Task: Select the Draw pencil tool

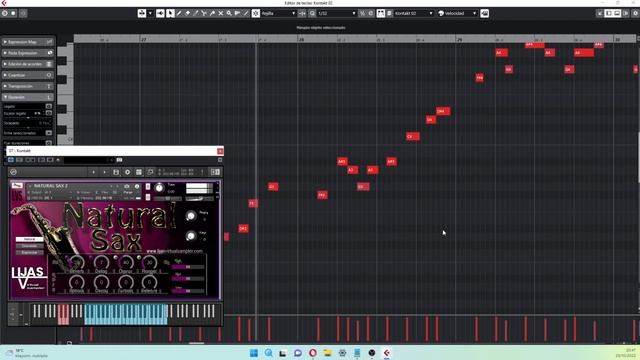Action: [x=179, y=13]
